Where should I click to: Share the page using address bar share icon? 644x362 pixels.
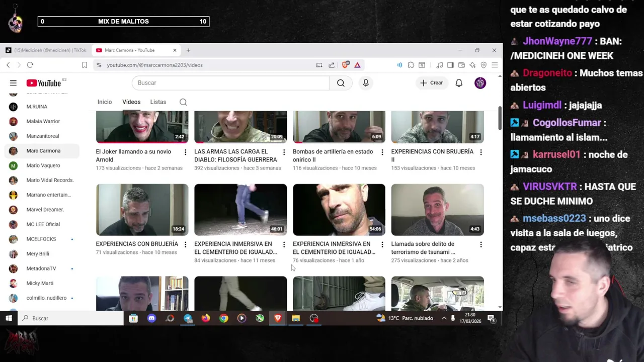pyautogui.click(x=332, y=65)
